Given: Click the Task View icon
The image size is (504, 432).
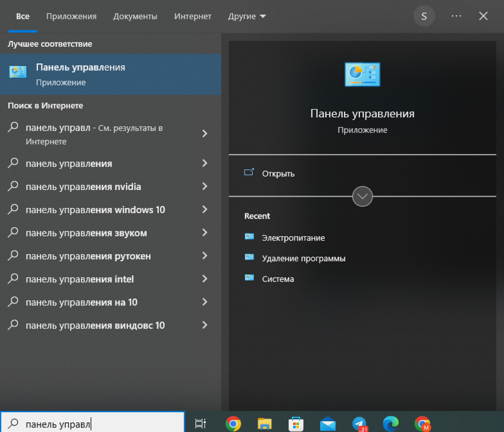Looking at the screenshot, I should pos(200,424).
